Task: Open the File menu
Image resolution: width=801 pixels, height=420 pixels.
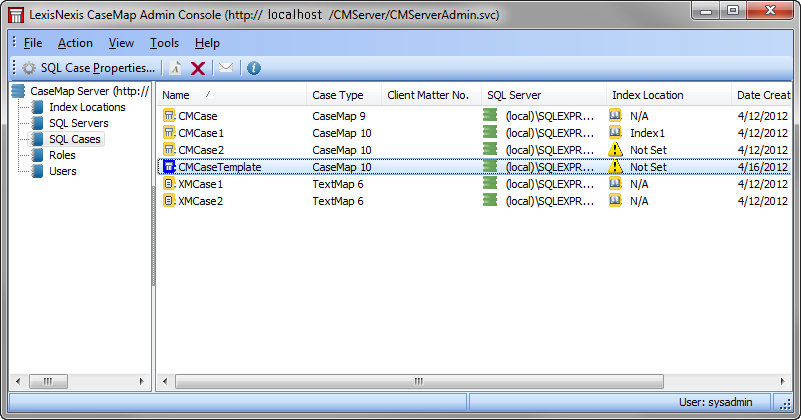Action: click(x=33, y=43)
